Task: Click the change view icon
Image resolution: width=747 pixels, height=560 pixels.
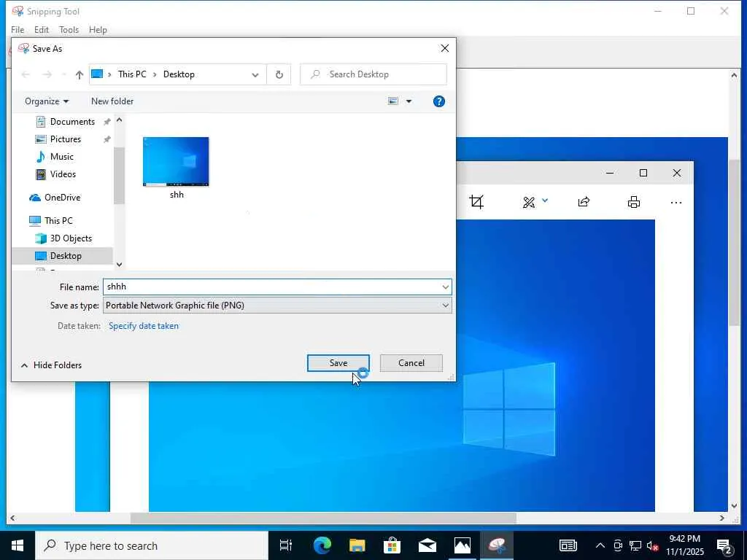Action: [x=393, y=101]
